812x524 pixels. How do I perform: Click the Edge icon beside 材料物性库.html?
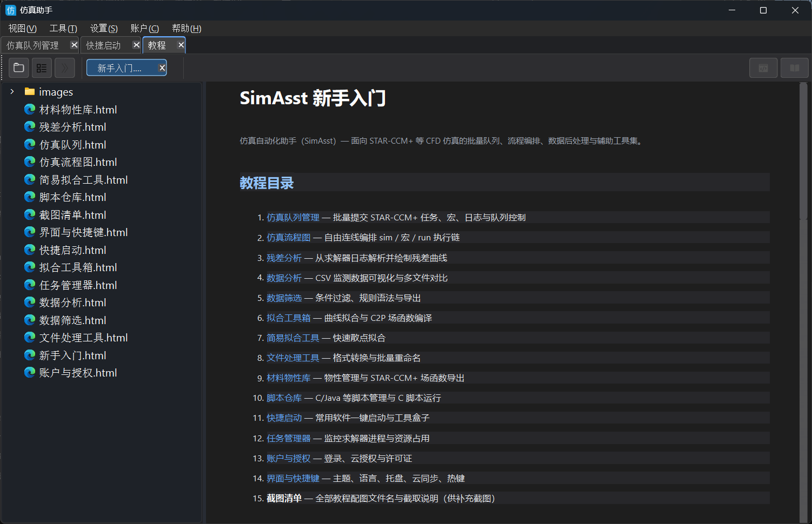[30, 110]
